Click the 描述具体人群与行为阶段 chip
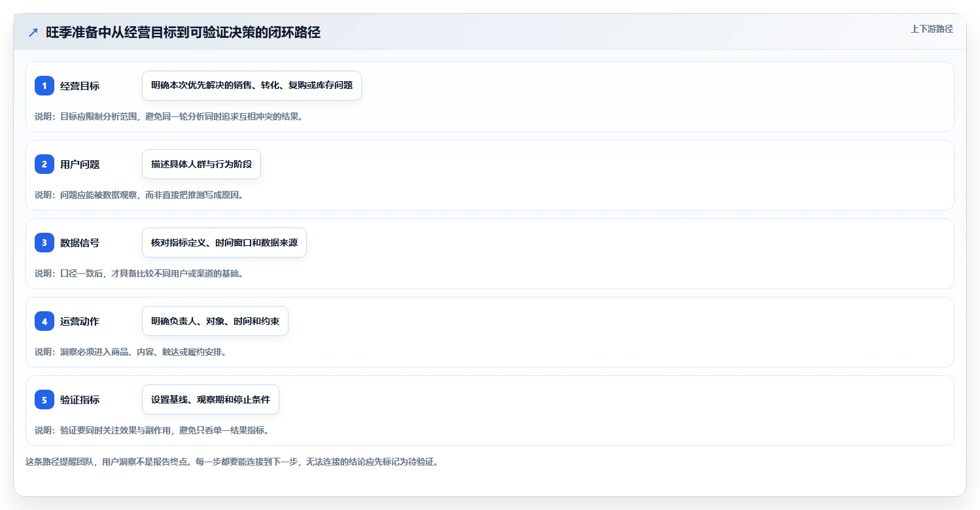 click(201, 164)
